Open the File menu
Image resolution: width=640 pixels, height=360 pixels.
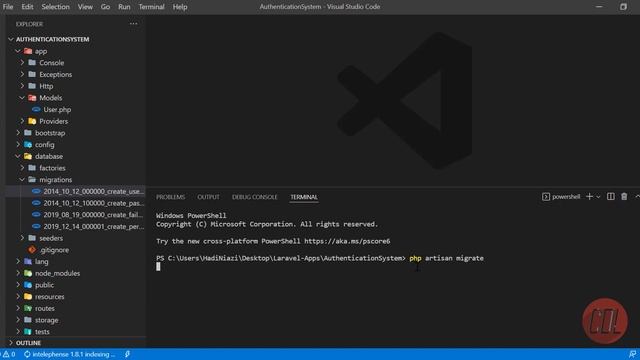coord(8,7)
